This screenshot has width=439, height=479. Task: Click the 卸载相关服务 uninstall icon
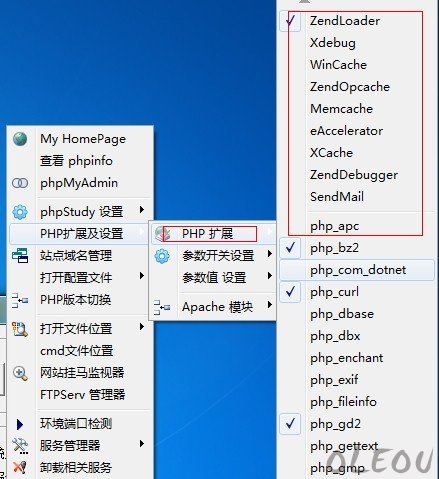pyautogui.click(x=20, y=467)
